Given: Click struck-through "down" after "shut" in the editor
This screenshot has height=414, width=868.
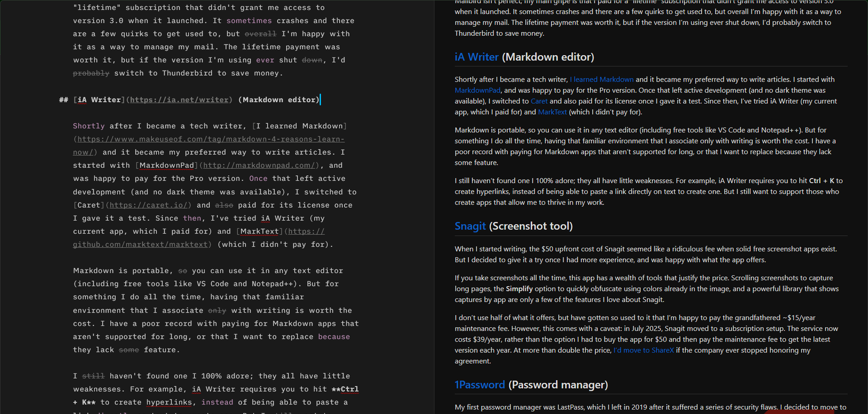Looking at the screenshot, I should [x=312, y=60].
